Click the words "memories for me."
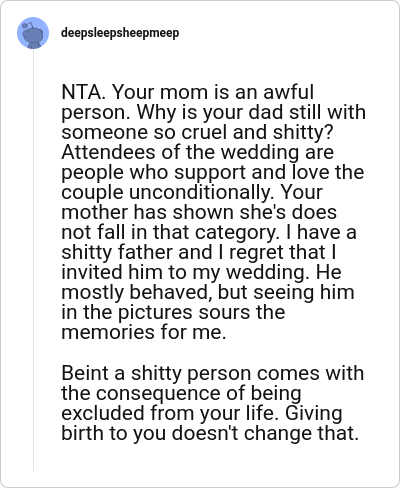 [144, 332]
